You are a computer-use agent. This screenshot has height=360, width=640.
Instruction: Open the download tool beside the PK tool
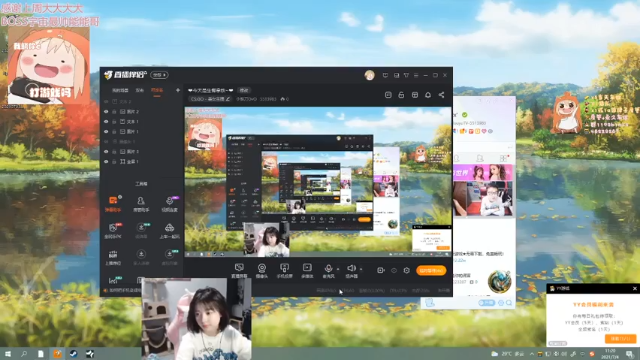tap(141, 230)
